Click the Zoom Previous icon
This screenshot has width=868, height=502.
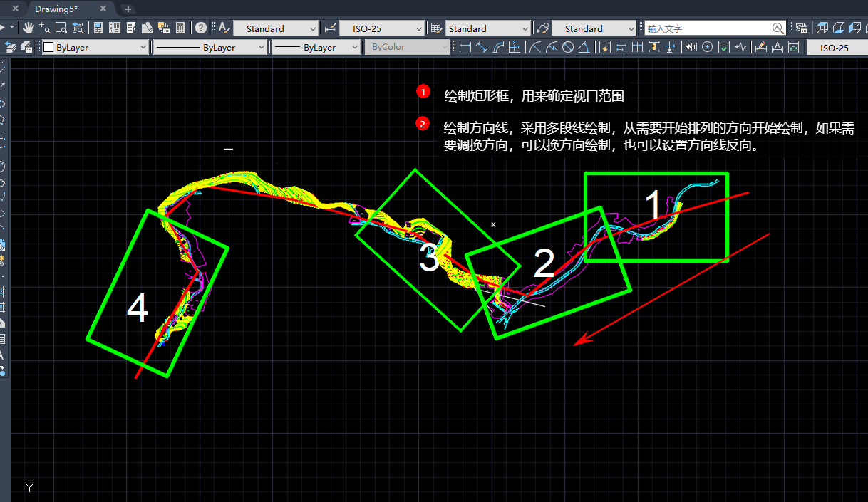click(78, 28)
